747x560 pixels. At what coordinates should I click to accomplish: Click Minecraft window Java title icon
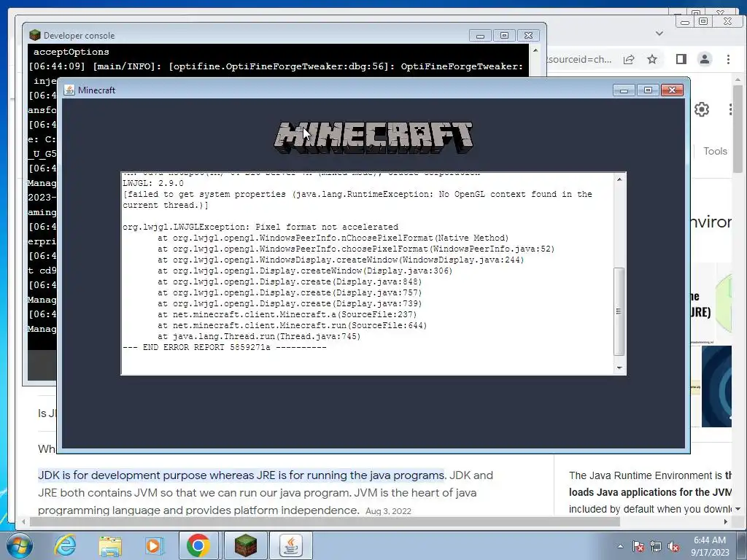(x=69, y=90)
